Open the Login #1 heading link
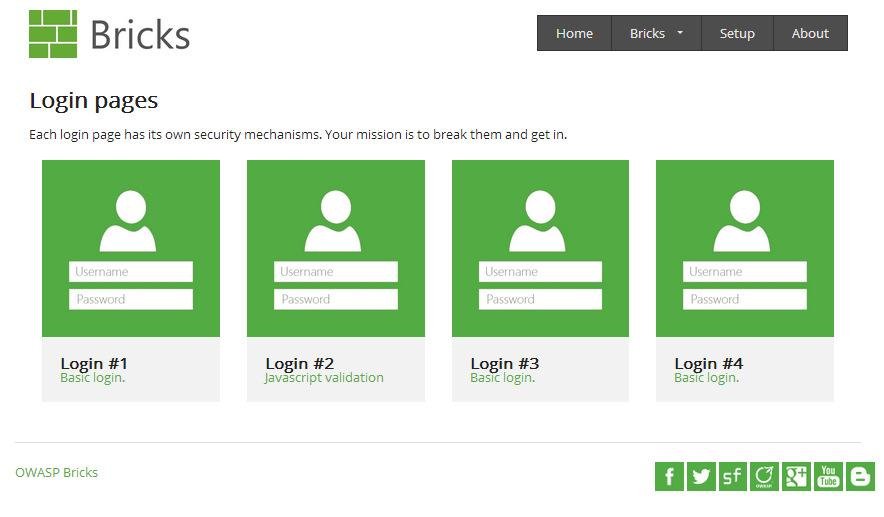Screen dimensions: 884x517 (94, 364)
